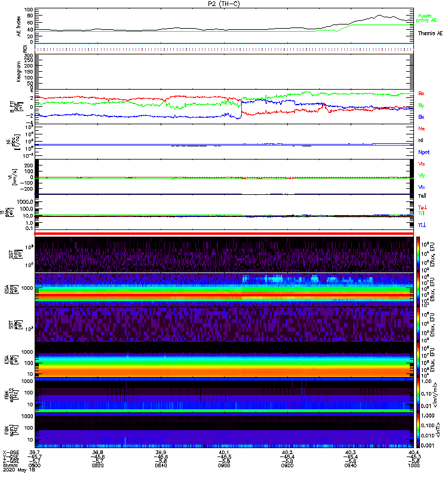This screenshot has width=448, height=478.
Task: Click the mV/m electric field color bar
Action: [x=418, y=395]
